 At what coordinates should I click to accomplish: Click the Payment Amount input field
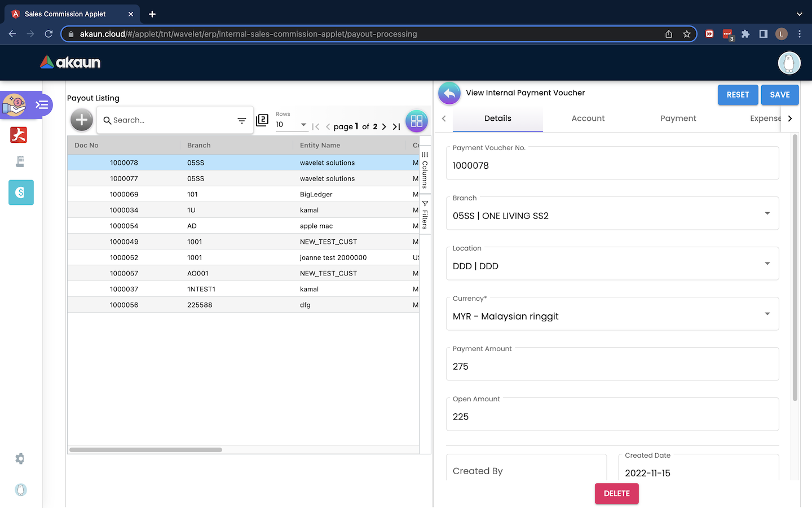(612, 366)
